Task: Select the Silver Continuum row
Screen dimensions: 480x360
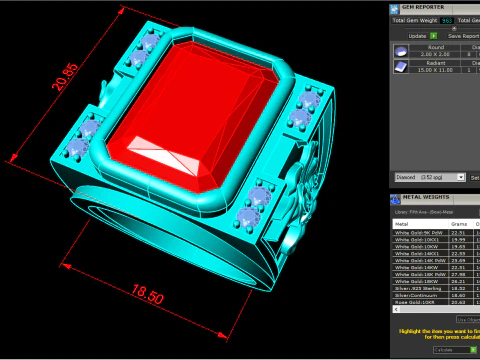Action: click(x=436, y=295)
